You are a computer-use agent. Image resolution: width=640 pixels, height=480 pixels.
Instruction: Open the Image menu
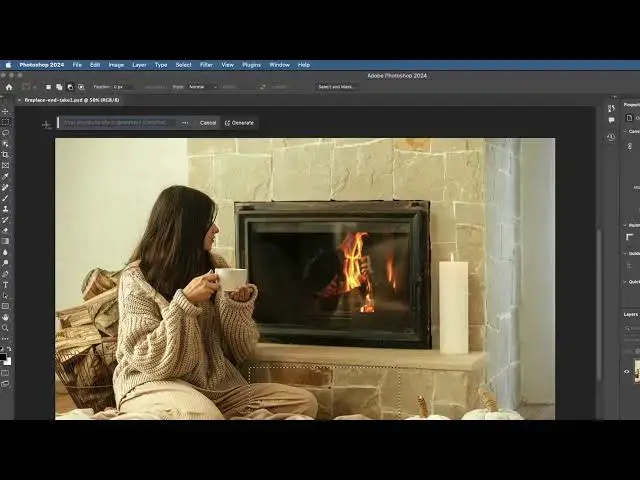pyautogui.click(x=116, y=65)
